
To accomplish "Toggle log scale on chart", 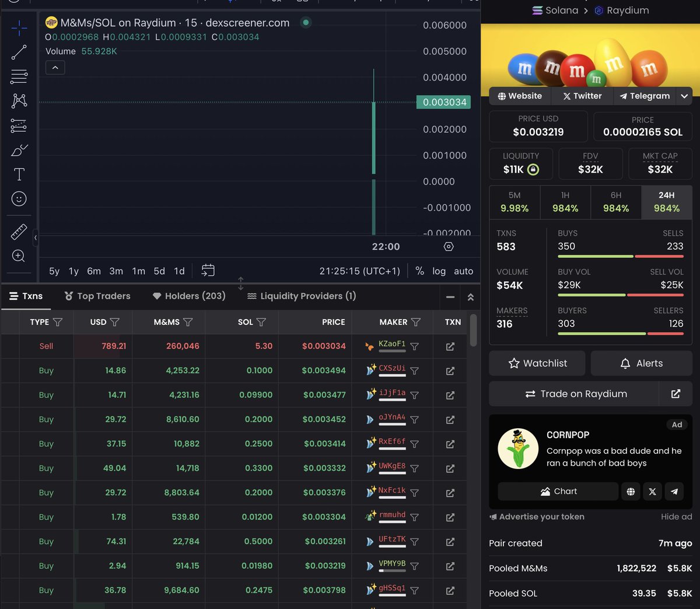I will 439,271.
